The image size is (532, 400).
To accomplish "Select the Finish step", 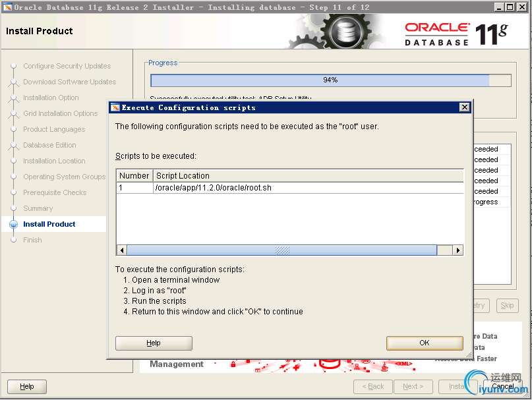I will 32,241.
